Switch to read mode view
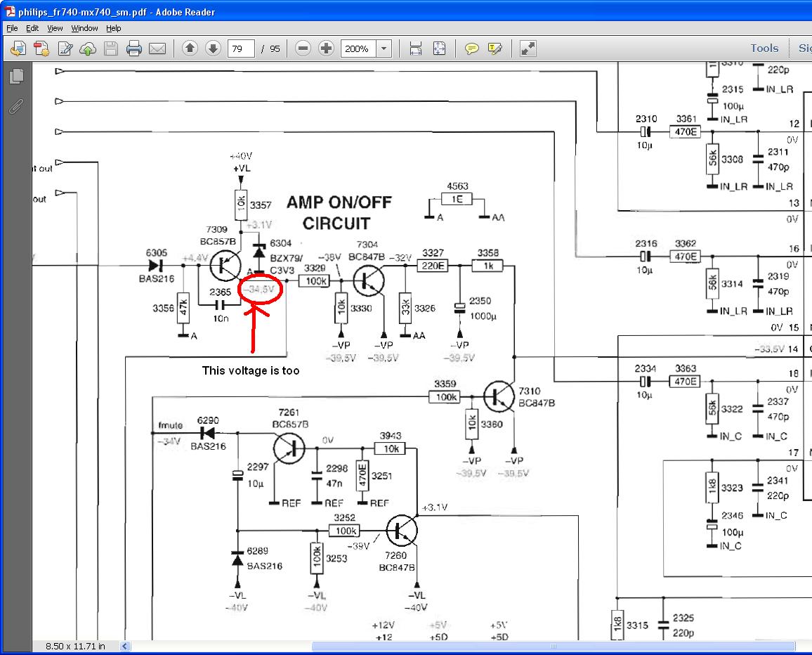Screen dimensions: 812x655 coord(528,48)
